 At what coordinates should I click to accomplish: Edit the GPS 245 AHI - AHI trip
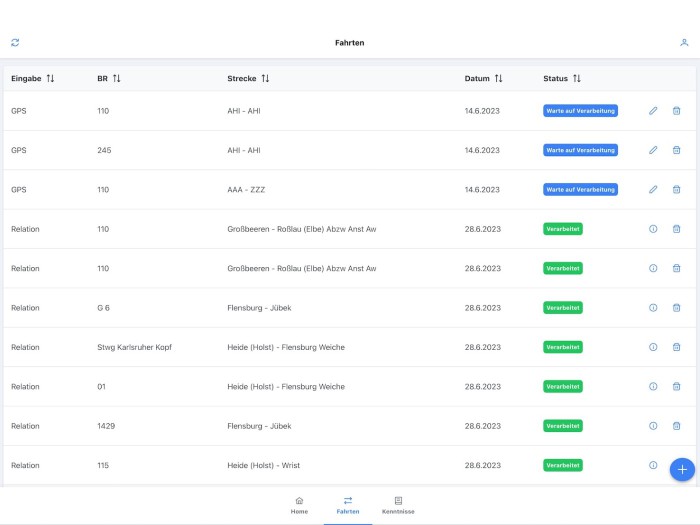pyautogui.click(x=653, y=150)
